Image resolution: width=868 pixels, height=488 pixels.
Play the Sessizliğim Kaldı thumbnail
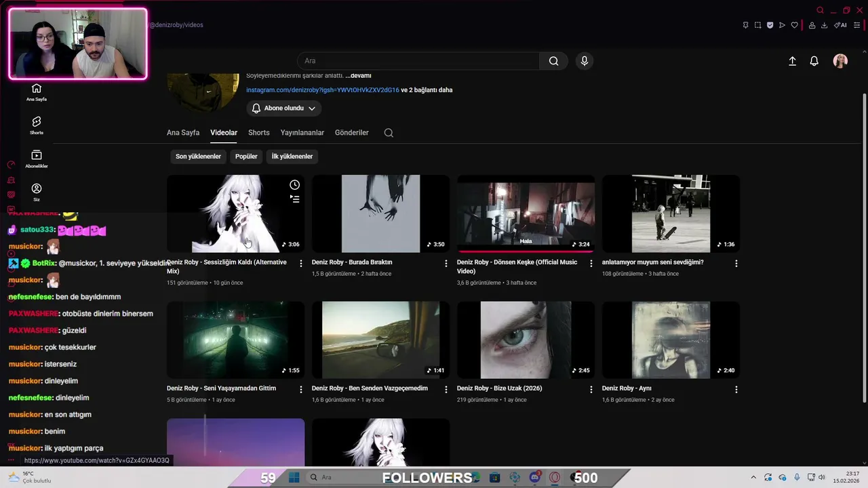(x=236, y=213)
